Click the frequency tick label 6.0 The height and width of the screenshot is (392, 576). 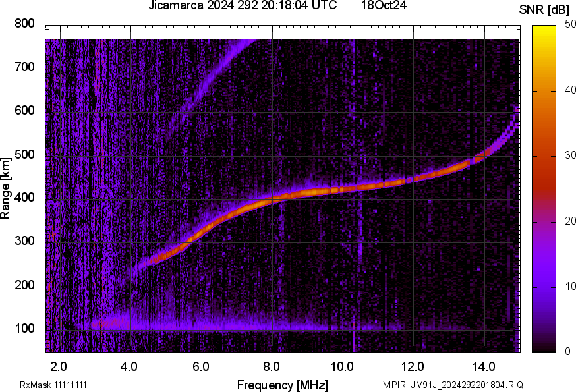(x=200, y=366)
